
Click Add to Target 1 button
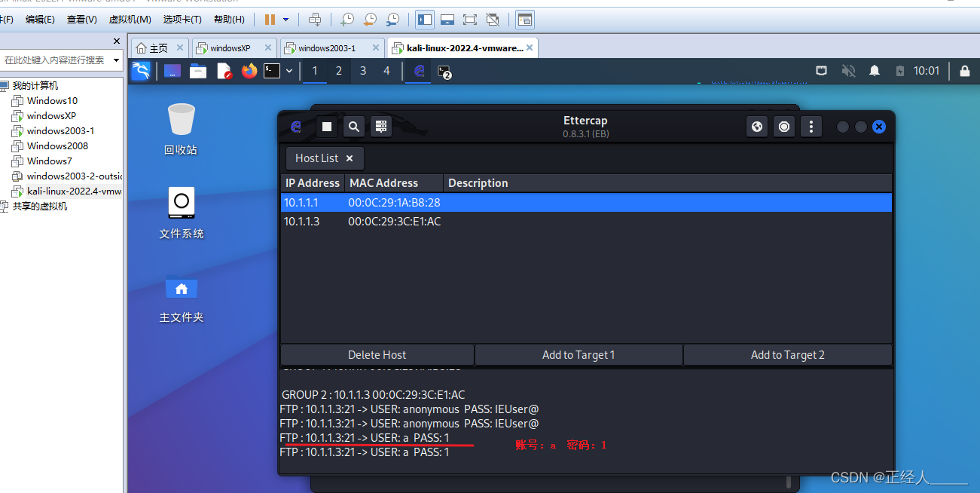pos(579,355)
